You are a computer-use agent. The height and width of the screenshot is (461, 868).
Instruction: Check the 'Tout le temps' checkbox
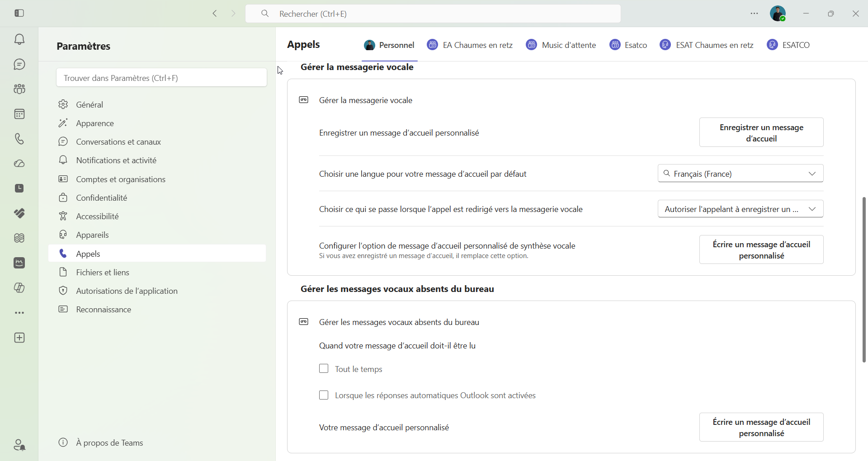[x=324, y=369]
